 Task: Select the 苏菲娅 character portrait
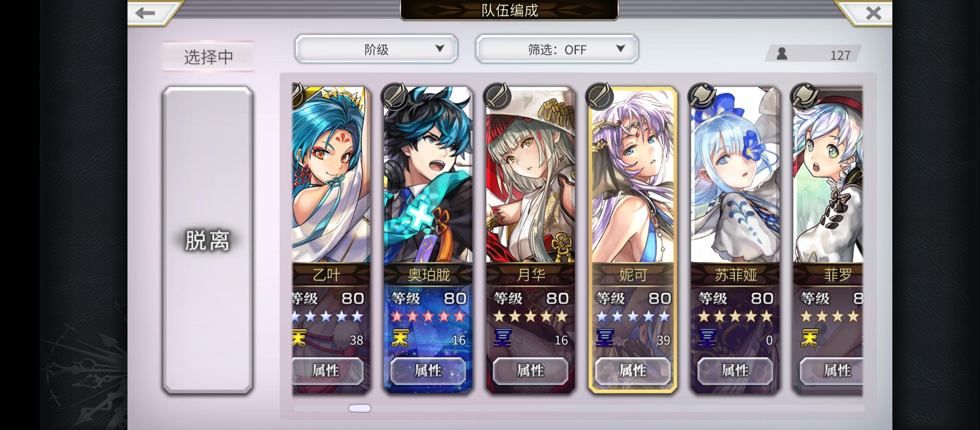[x=735, y=175]
